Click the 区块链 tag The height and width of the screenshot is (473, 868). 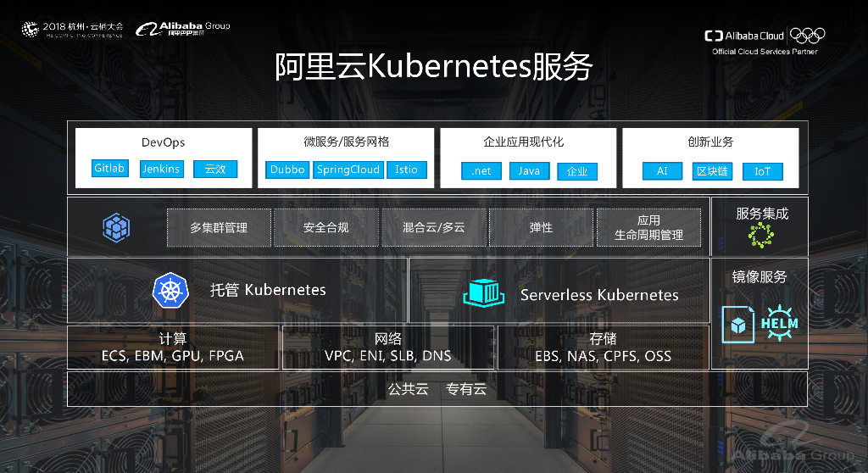[x=712, y=171]
